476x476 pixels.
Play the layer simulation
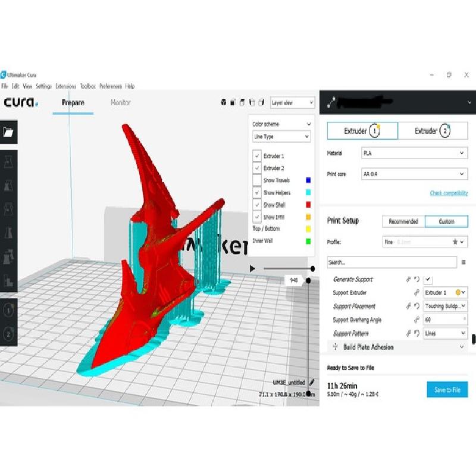click(x=253, y=269)
